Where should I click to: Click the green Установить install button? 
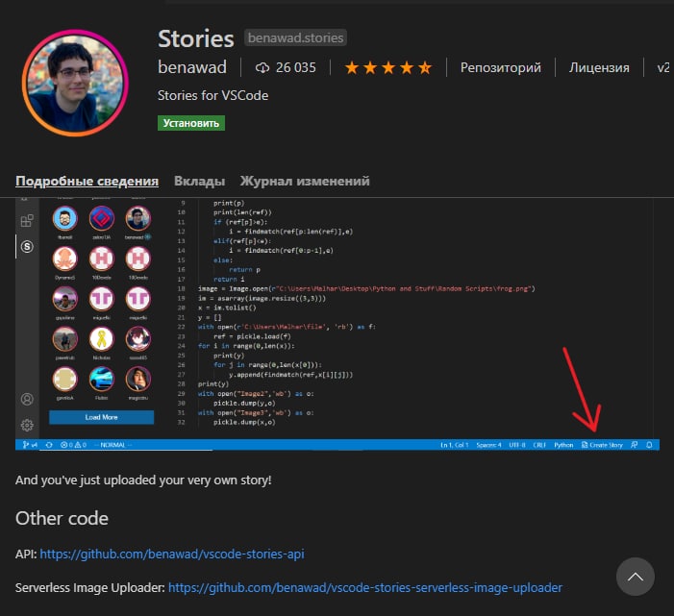[x=190, y=123]
